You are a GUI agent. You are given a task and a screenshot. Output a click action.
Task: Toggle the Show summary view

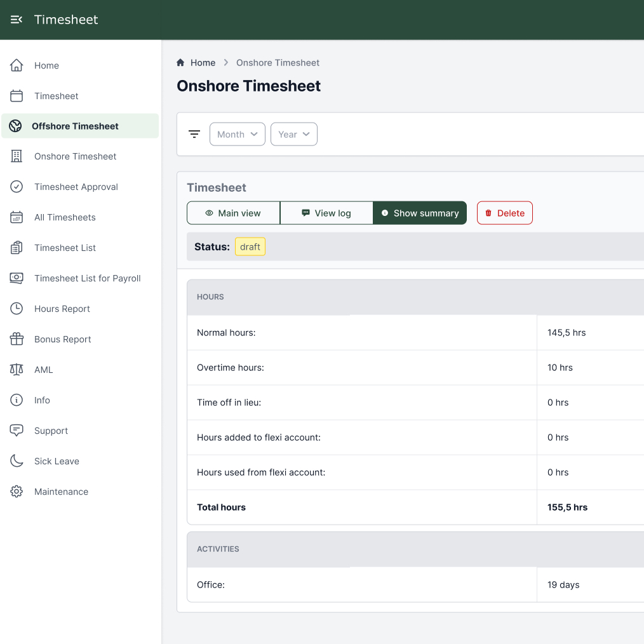pos(420,213)
